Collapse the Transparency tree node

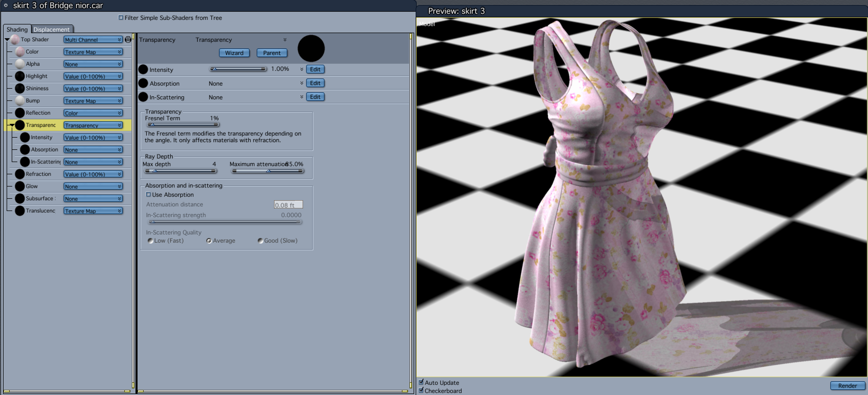pos(12,125)
